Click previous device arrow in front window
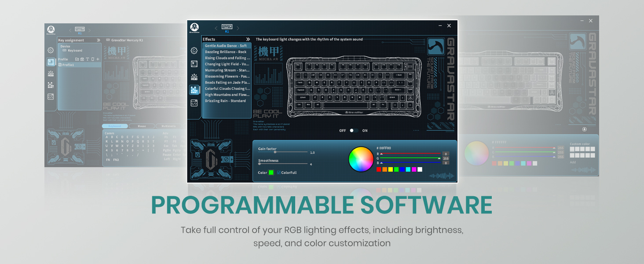The image size is (644, 264). coord(216,28)
